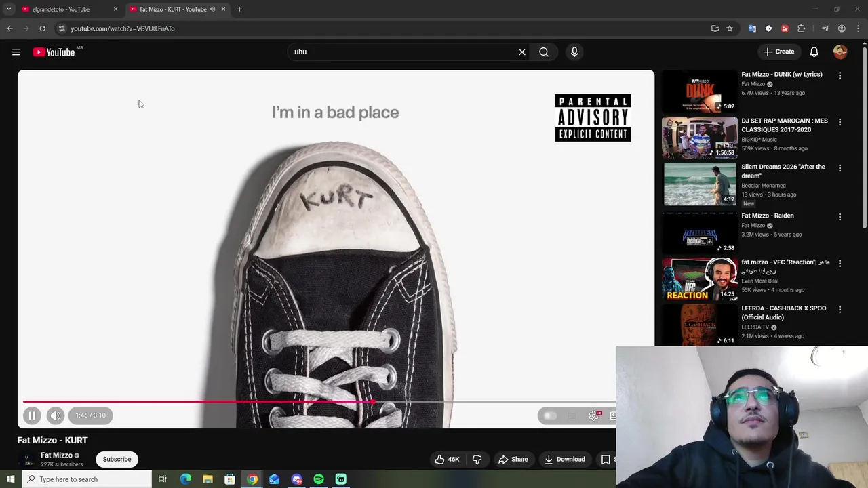
Task: Open more options for Fat Mizzo - Raiden
Action: (x=840, y=217)
